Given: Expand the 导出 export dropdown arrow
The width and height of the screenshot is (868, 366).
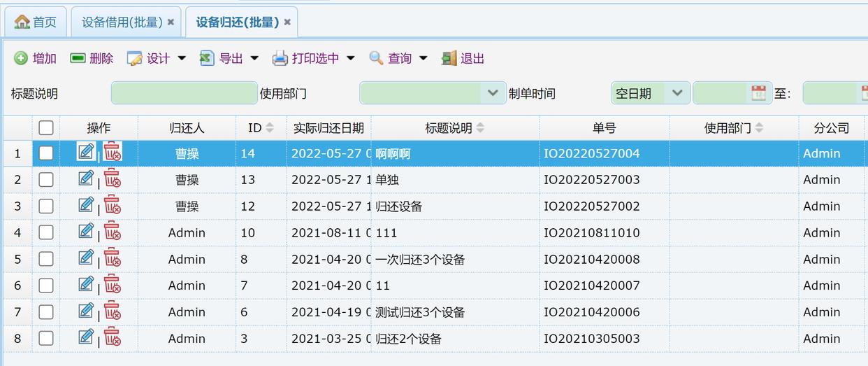Looking at the screenshot, I should [x=254, y=58].
